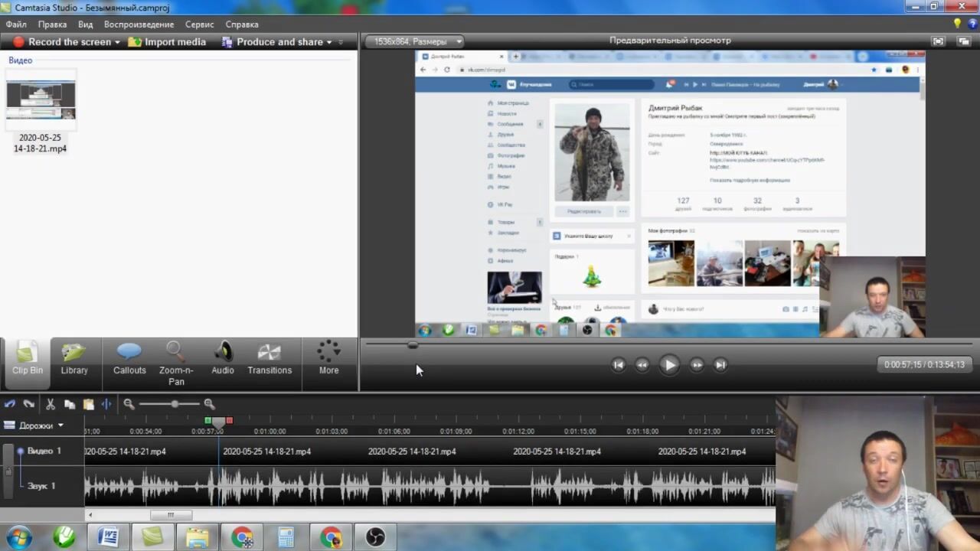Click the Видео header in Clip Bin
The image size is (980, 551).
click(21, 60)
